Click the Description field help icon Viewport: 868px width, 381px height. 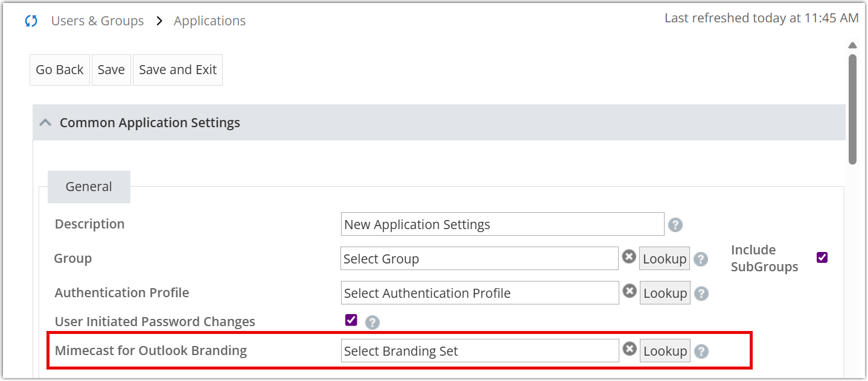tap(675, 225)
